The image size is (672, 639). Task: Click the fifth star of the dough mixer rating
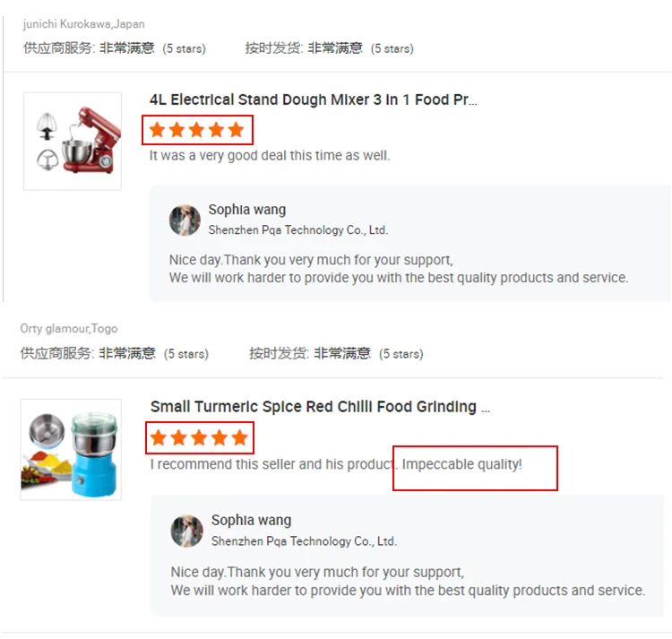click(x=237, y=130)
